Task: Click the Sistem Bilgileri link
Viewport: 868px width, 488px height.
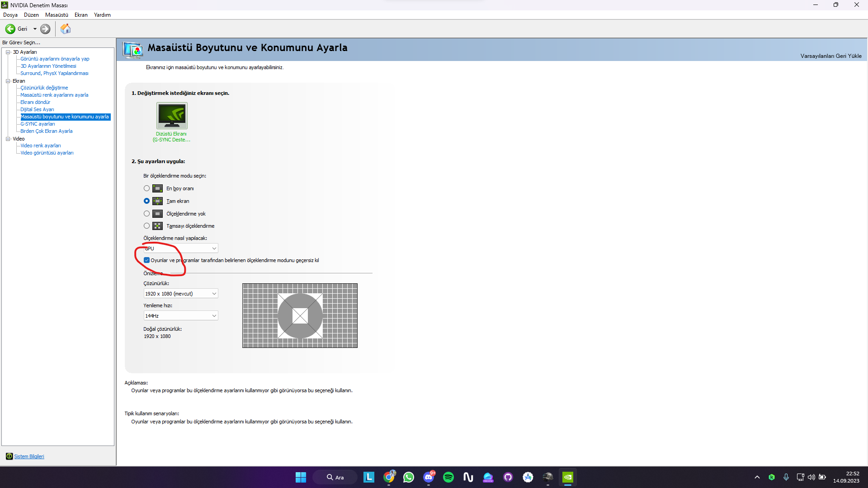Action: pos(29,456)
